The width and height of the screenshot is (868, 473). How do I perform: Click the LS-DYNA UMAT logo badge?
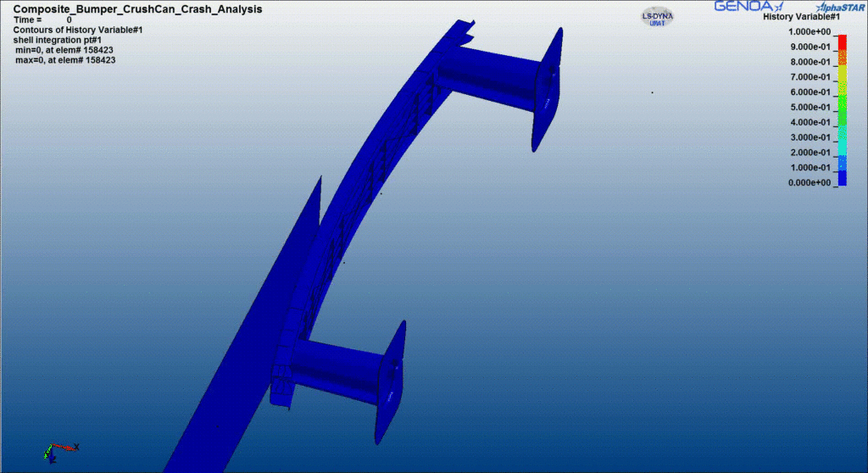[x=654, y=18]
